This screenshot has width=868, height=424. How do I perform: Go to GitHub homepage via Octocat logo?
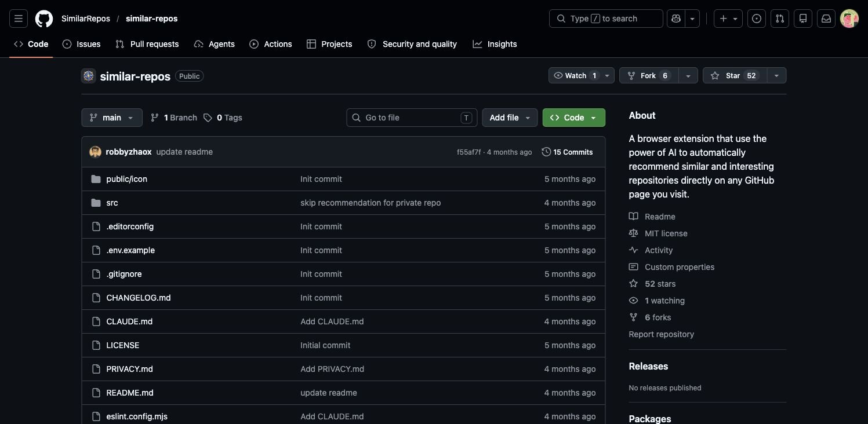point(44,19)
